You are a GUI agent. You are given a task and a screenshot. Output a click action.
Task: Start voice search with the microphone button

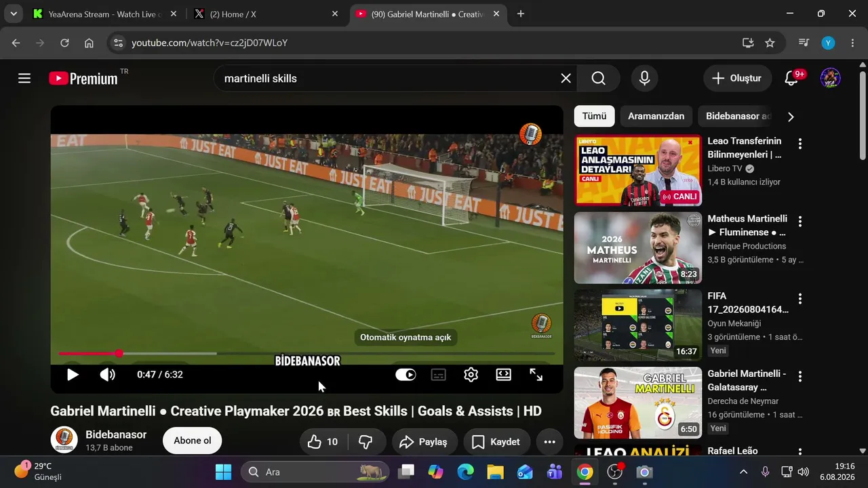[644, 79]
